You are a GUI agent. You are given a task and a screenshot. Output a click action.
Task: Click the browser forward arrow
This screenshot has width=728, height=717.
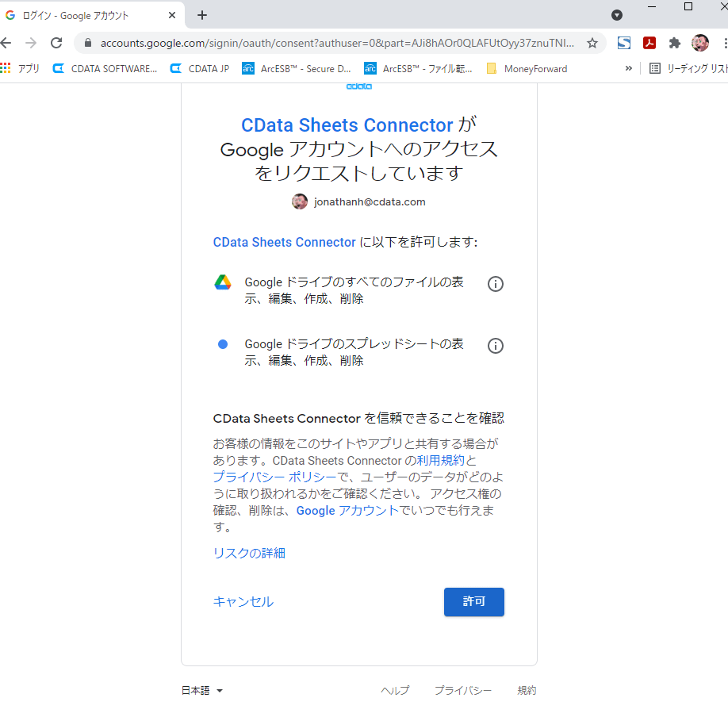point(31,43)
